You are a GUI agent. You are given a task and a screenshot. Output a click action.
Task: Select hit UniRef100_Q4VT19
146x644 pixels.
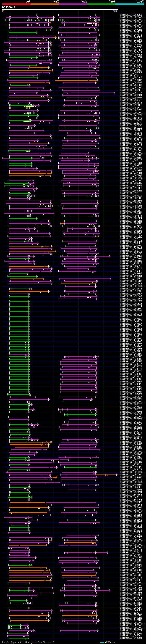pos(131,319)
